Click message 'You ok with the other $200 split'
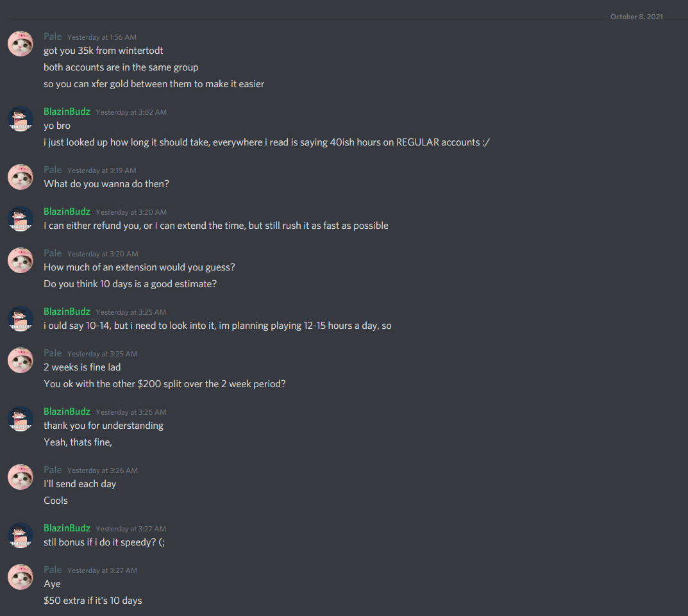 pyautogui.click(x=165, y=384)
